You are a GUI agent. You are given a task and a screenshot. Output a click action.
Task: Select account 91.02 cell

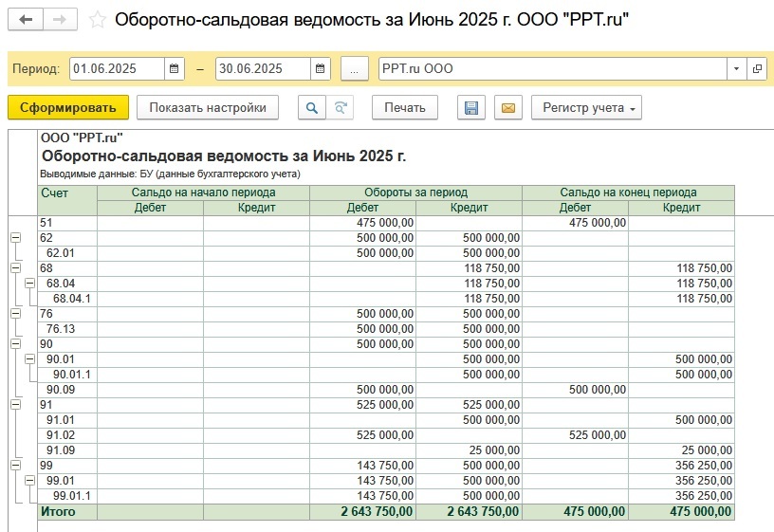coord(67,435)
